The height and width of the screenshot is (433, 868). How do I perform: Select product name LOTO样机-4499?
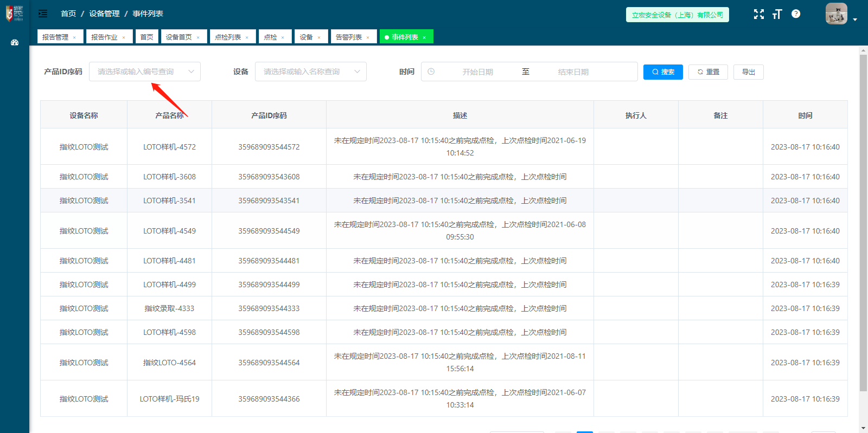170,285
